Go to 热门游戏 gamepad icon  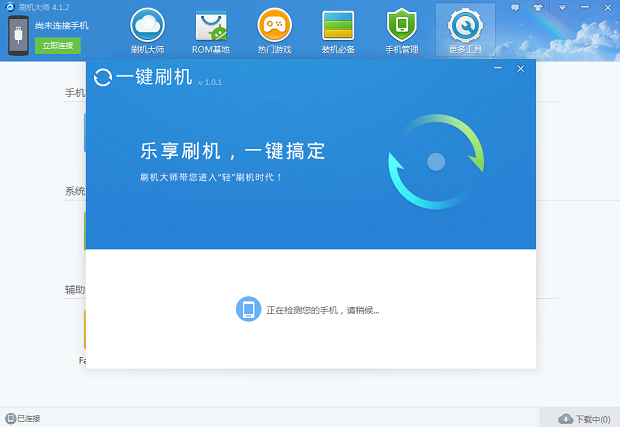pyautogui.click(x=274, y=29)
